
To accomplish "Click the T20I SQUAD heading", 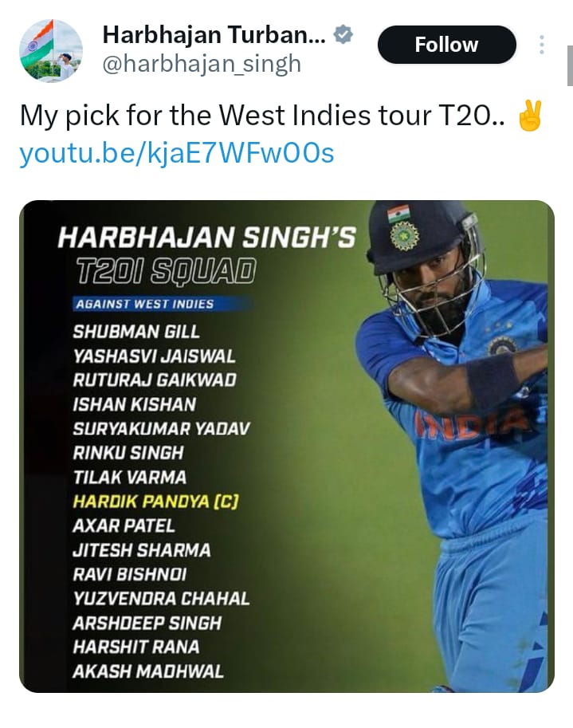I will tap(165, 273).
